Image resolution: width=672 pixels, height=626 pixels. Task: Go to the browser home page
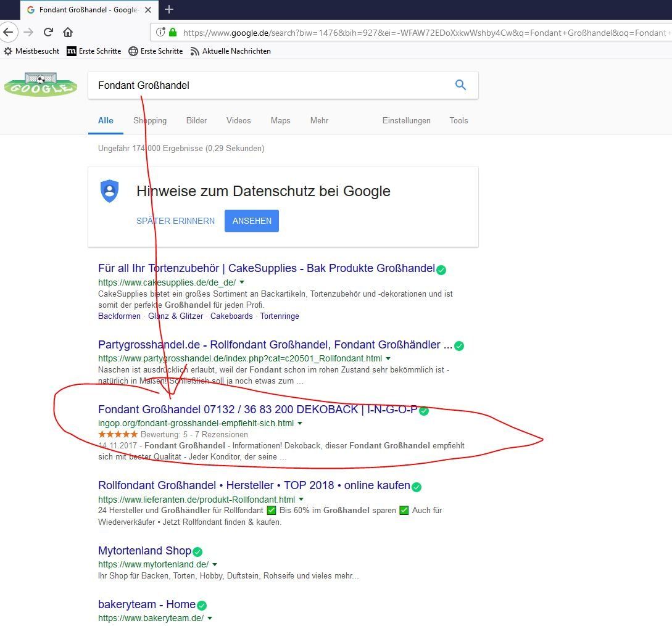pyautogui.click(x=68, y=32)
